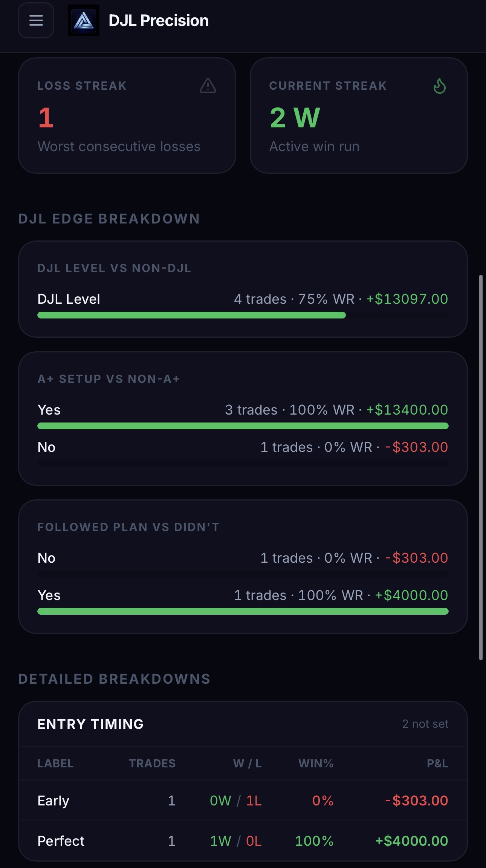Click the DETAILED BREAKDOWNS section header
Image resolution: width=486 pixels, height=868 pixels.
[x=115, y=678]
